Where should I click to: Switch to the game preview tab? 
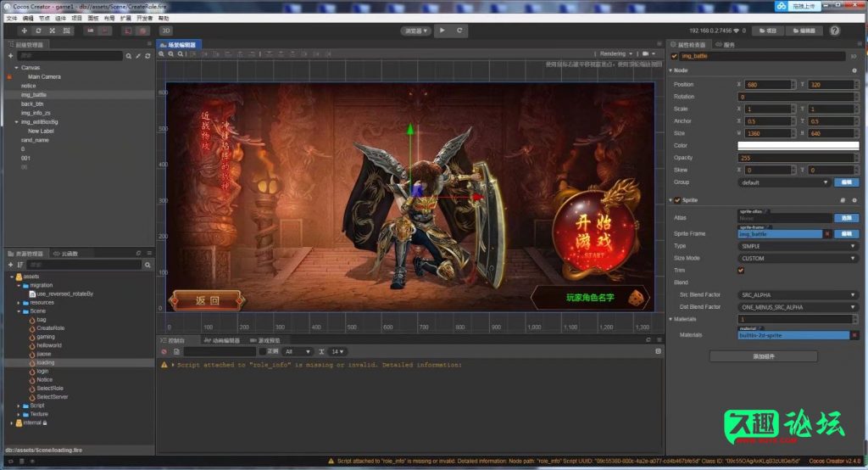click(x=265, y=340)
